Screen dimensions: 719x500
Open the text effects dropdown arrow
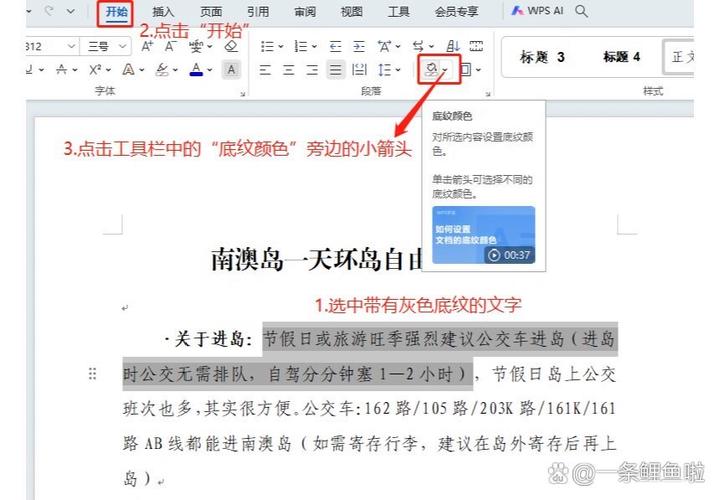(x=142, y=71)
